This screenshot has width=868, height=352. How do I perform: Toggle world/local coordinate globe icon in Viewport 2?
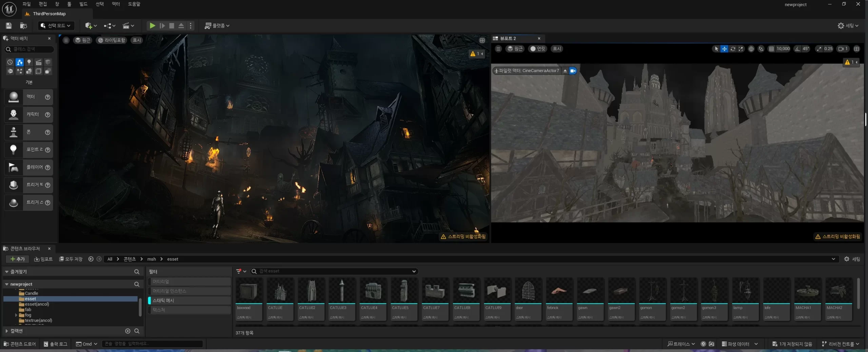click(751, 49)
